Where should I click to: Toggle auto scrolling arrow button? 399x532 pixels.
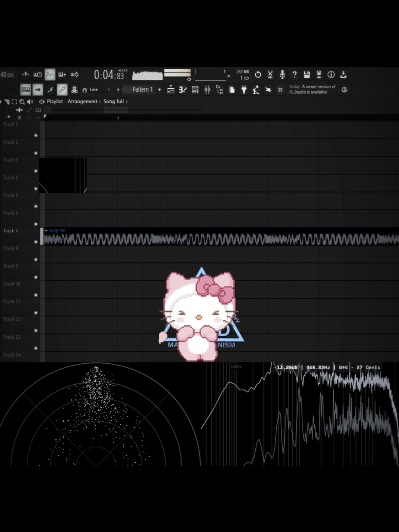[x=38, y=90]
